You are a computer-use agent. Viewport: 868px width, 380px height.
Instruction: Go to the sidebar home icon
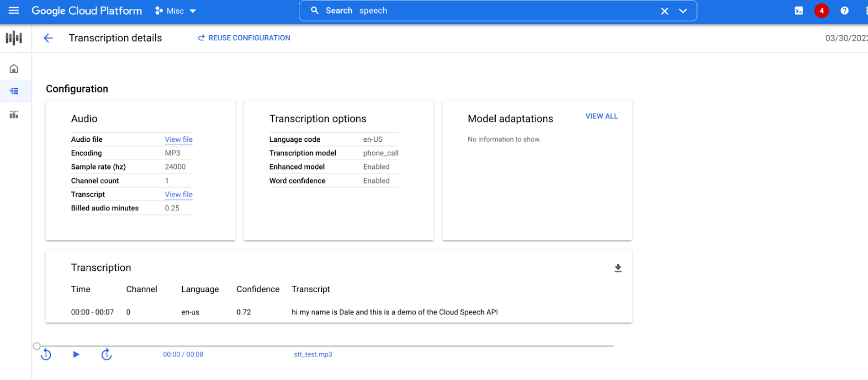(14, 69)
